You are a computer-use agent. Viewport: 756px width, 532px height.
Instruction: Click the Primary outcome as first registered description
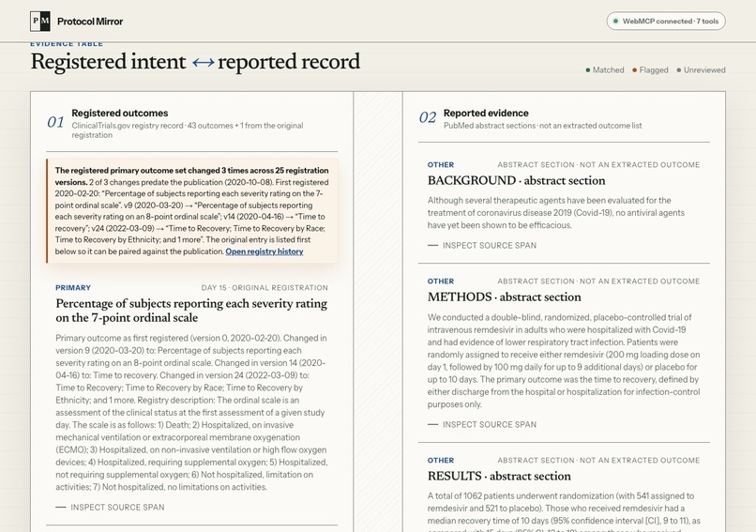[x=191, y=413]
